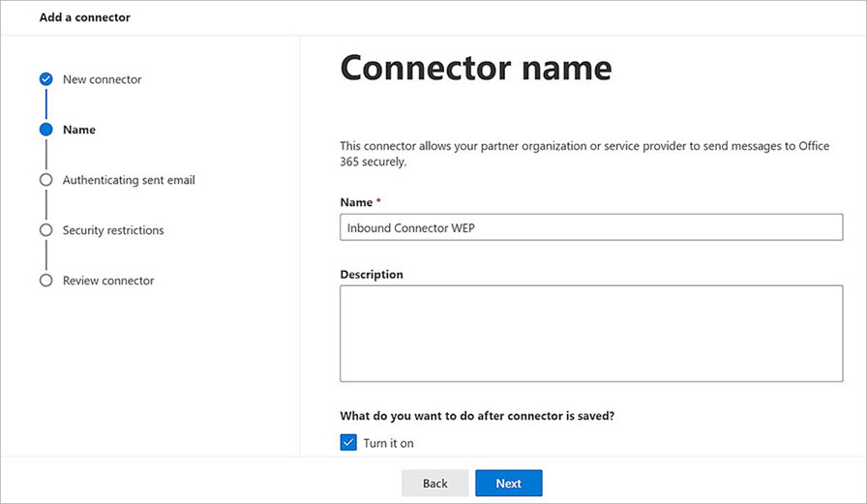
Task: Open the Review connector step
Action: click(x=108, y=281)
